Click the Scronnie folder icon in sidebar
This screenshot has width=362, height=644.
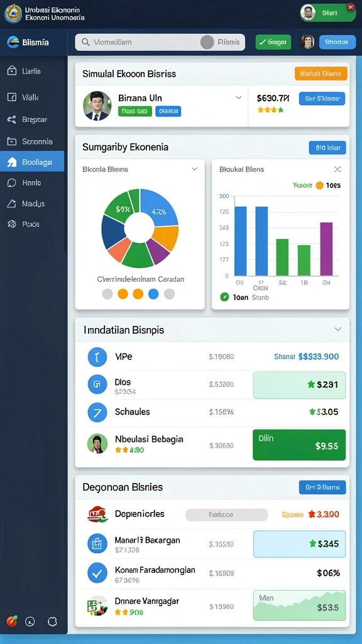12,142
